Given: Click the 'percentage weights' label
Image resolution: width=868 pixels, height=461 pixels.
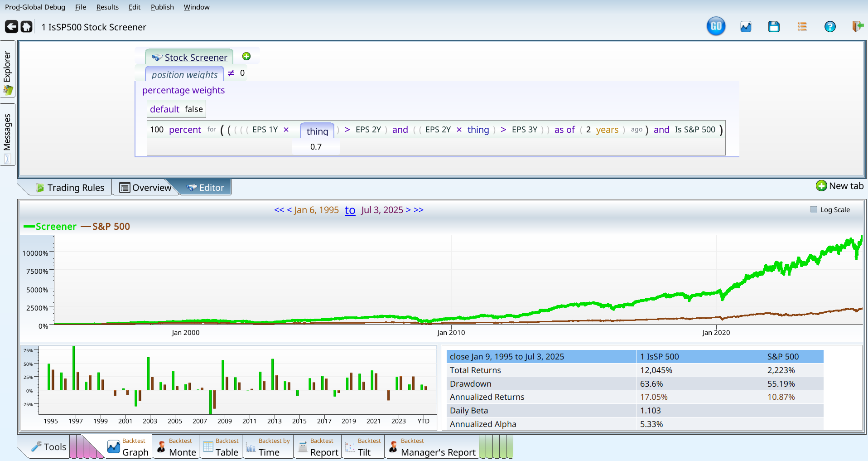Looking at the screenshot, I should point(183,90).
